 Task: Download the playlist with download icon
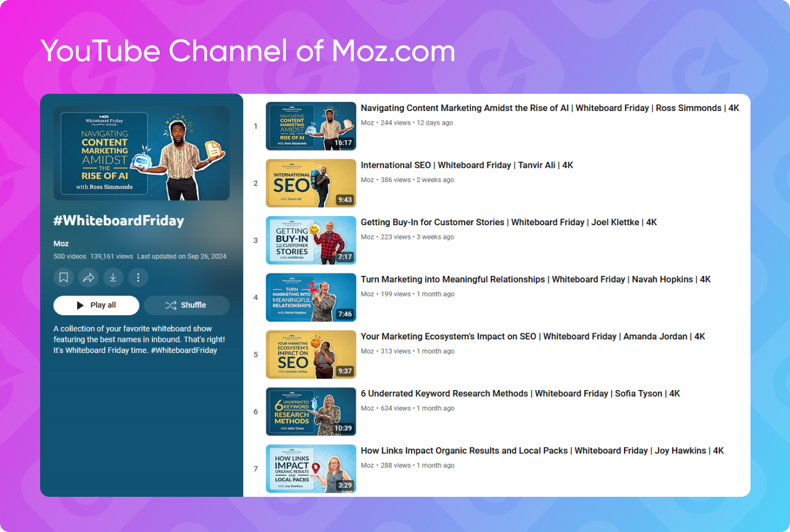[x=113, y=278]
